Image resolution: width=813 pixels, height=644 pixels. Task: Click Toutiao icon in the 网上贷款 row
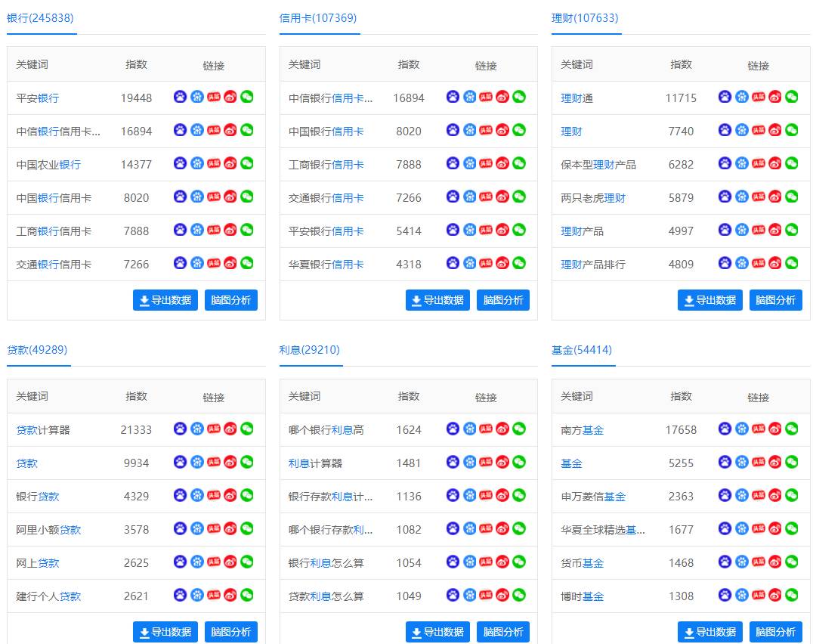tap(214, 562)
